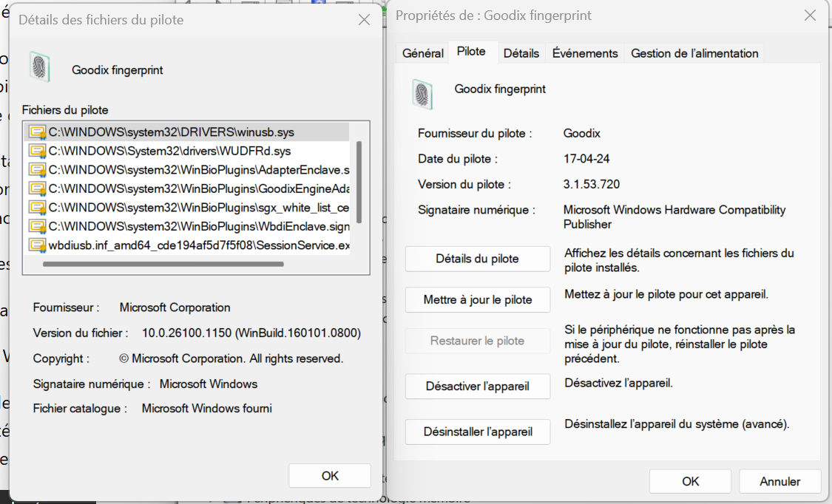The height and width of the screenshot is (504, 832).
Task: Click the Microsoft Windows Hardware Compatibility Publisher text
Action: coord(674,217)
